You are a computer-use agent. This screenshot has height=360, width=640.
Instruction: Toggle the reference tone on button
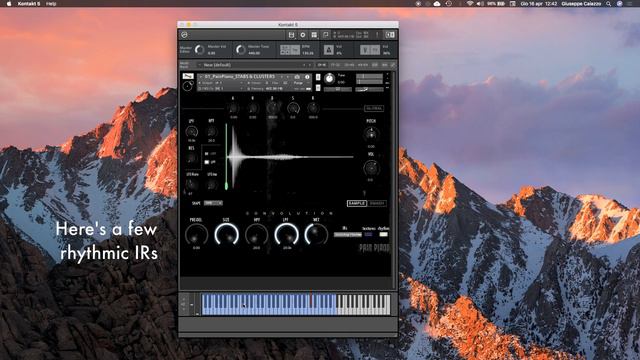(x=375, y=50)
